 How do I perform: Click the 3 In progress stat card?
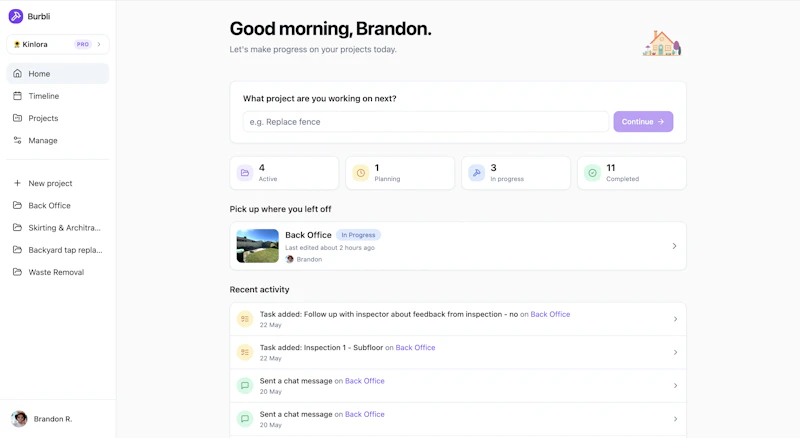[516, 173]
